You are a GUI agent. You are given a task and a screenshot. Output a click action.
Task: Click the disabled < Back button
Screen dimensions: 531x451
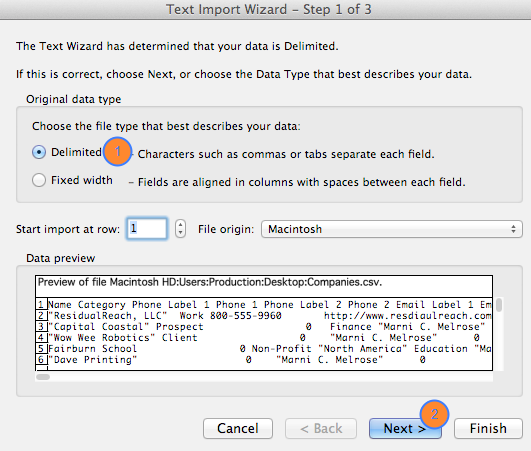pyautogui.click(x=321, y=429)
